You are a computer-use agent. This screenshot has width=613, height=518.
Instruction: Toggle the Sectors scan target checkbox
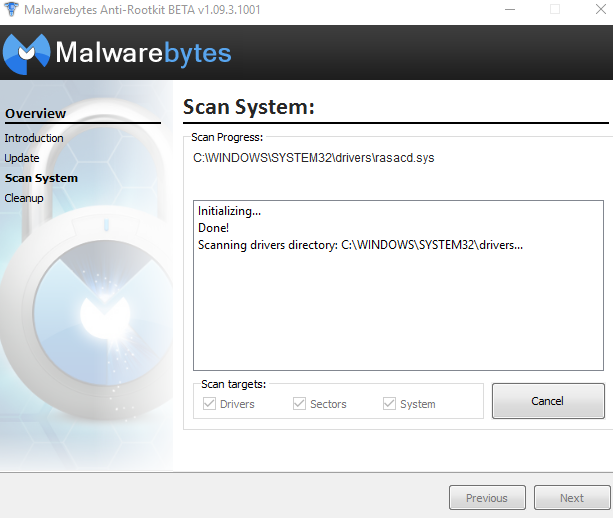[x=299, y=404]
